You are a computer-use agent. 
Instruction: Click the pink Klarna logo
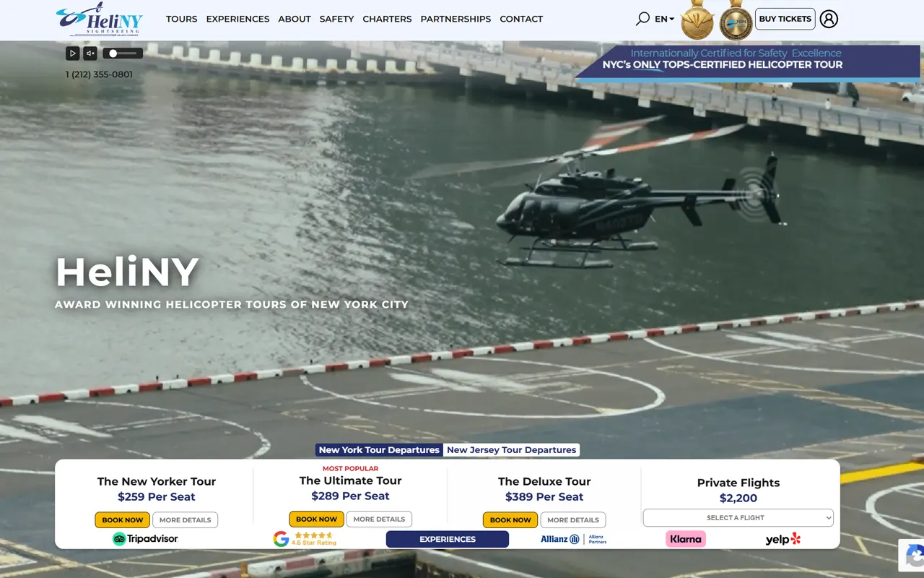(x=686, y=539)
